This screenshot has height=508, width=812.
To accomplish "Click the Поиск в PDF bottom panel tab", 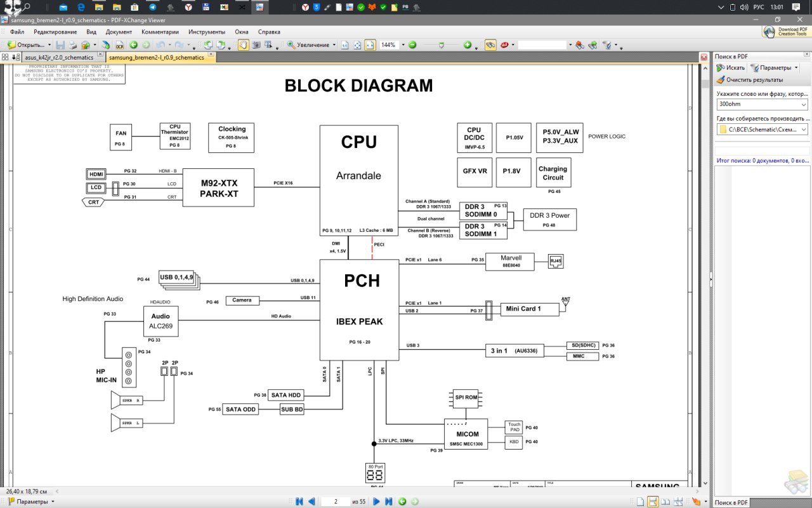I will pos(731,502).
